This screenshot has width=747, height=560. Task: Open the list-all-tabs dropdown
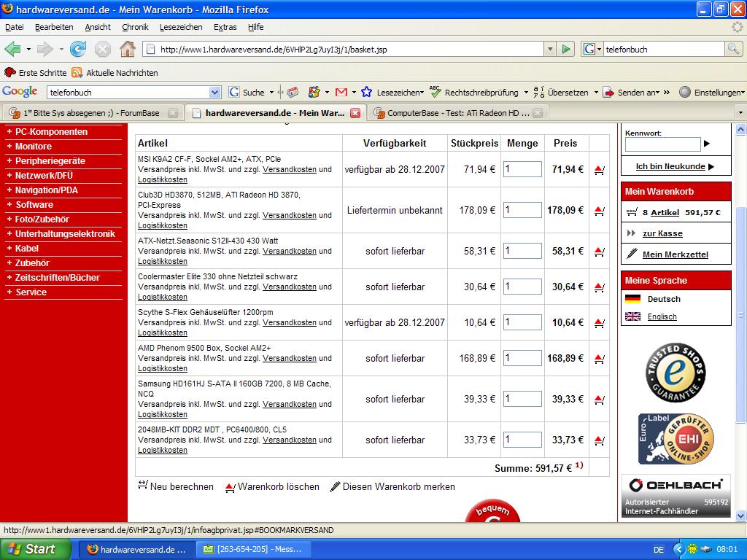[740, 113]
